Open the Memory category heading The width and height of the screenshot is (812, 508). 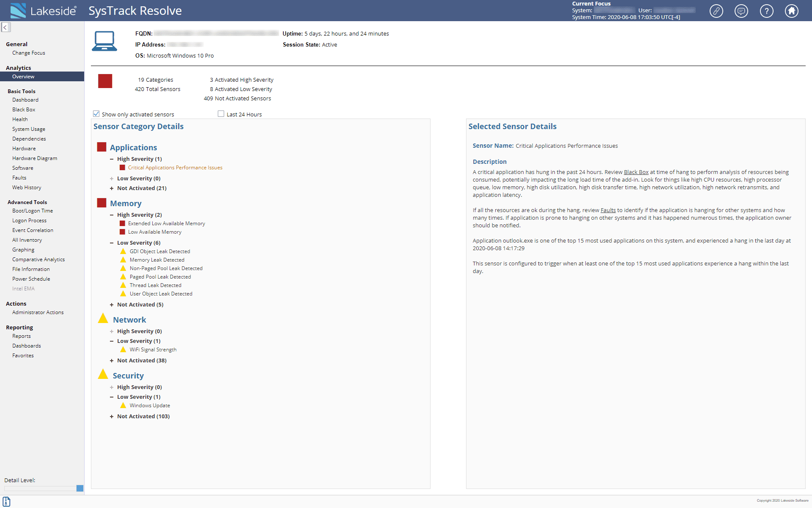(126, 203)
